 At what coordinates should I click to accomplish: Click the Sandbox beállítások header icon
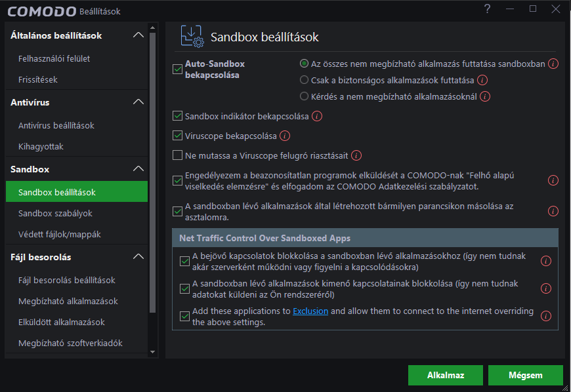click(x=192, y=36)
